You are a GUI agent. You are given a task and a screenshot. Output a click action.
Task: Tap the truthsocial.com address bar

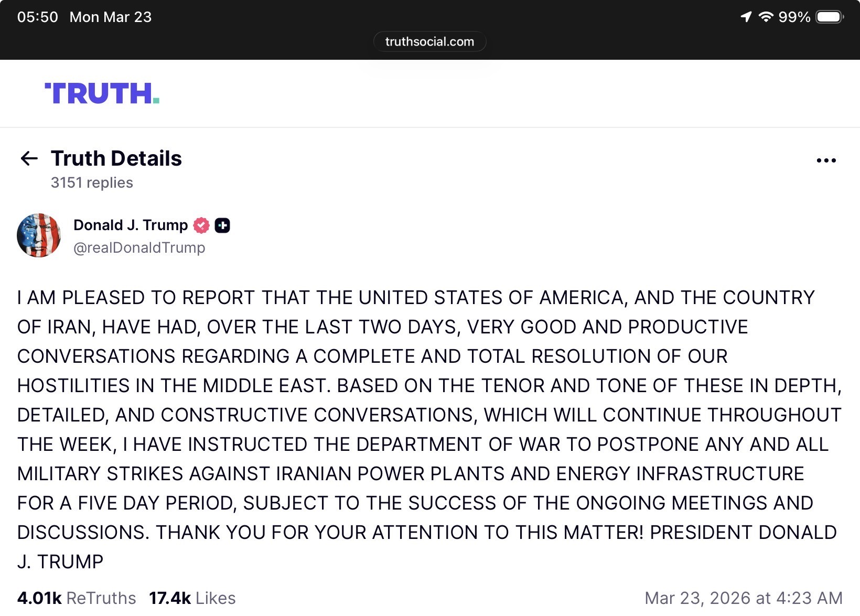(x=429, y=41)
